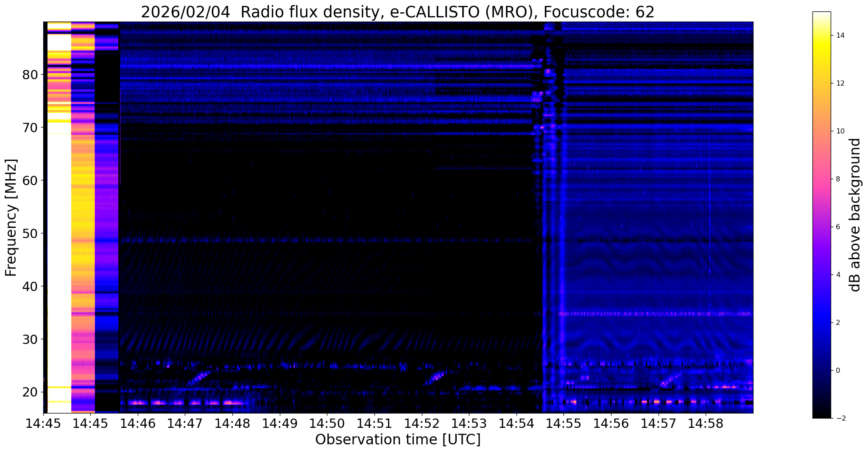The height and width of the screenshot is (452, 868).
Task: Click the 14:46 time tick label
Action: click(137, 423)
